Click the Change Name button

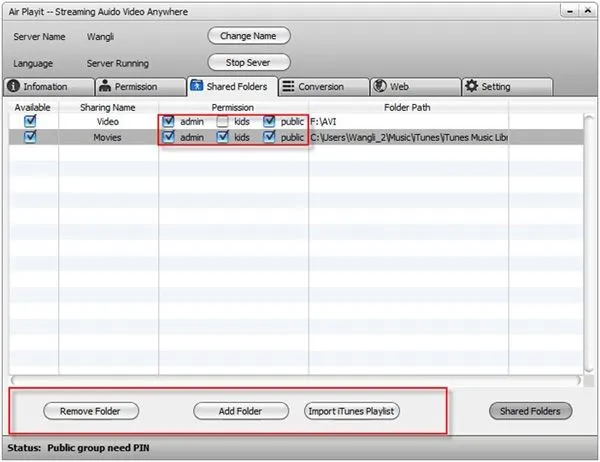coord(249,36)
